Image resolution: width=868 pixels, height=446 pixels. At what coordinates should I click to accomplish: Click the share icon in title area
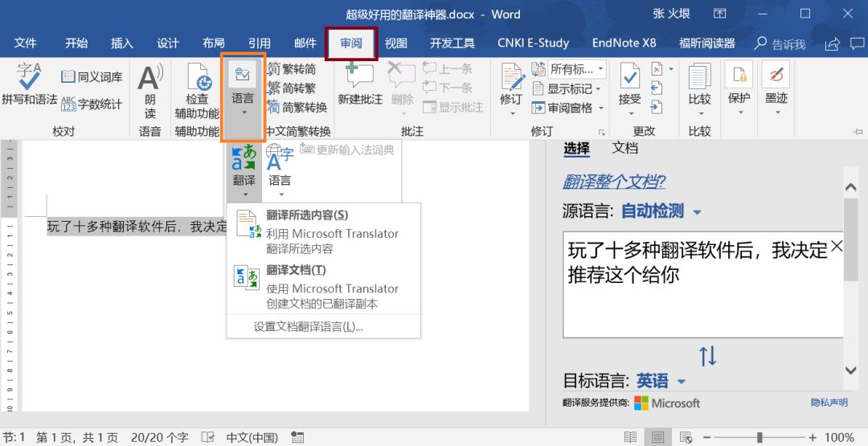[832, 43]
